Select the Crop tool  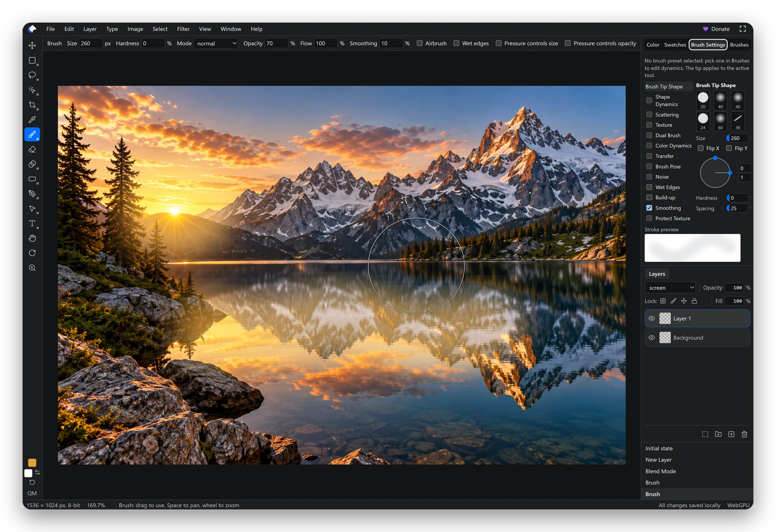coord(32,105)
